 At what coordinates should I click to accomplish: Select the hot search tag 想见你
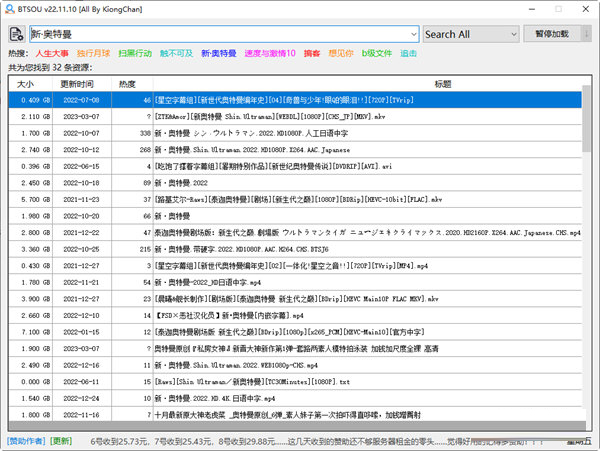click(340, 52)
